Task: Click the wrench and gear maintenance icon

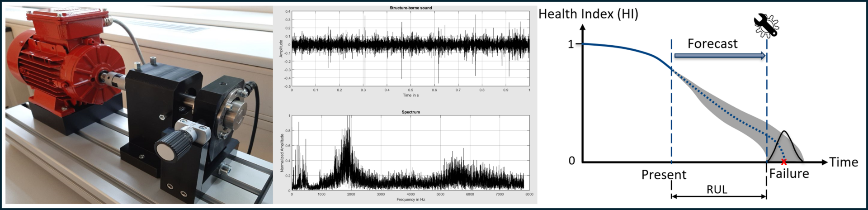Action: pyautogui.click(x=766, y=25)
